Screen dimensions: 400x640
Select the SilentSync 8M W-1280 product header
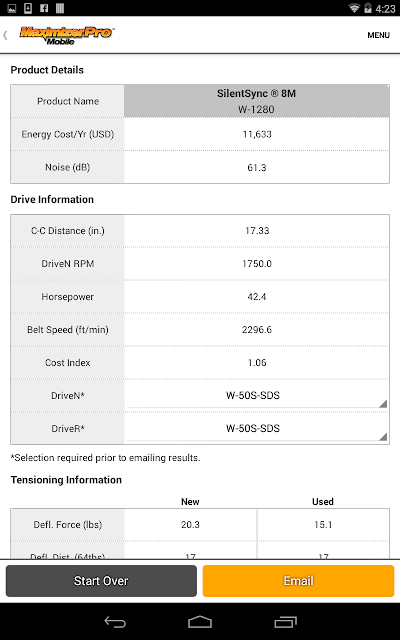257,101
